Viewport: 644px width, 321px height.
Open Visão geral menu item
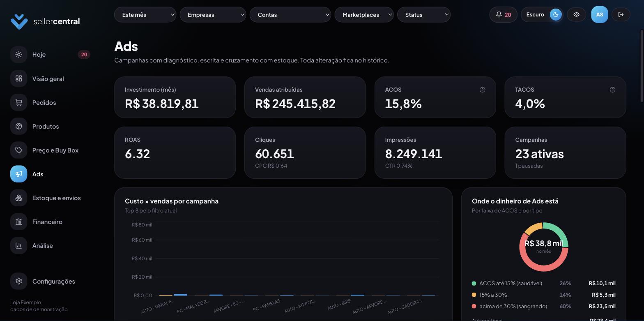[50, 79]
